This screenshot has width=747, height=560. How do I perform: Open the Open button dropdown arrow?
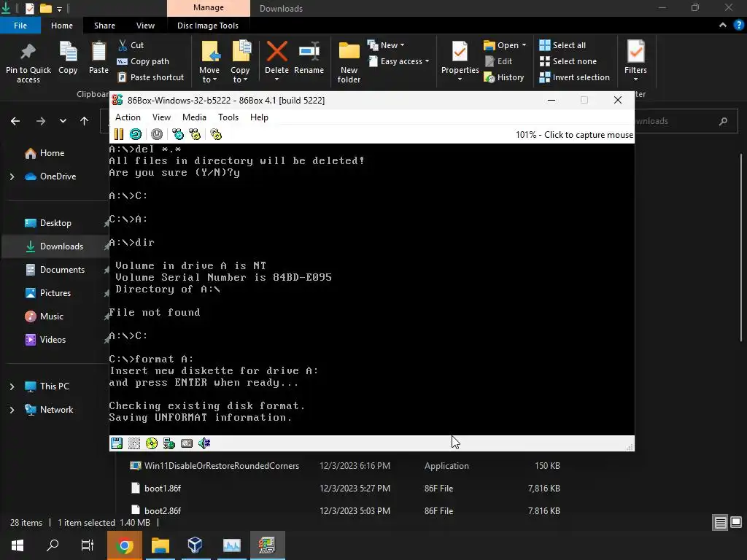(524, 45)
